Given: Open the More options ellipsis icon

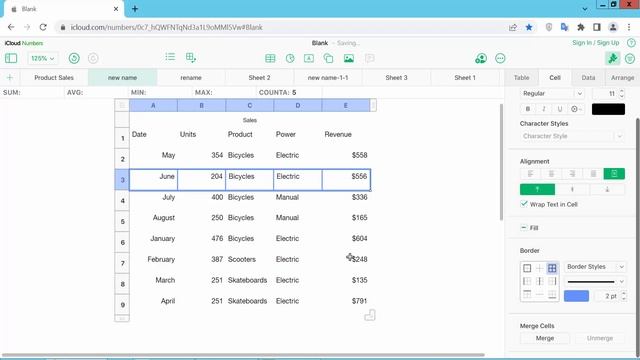Looking at the screenshot, I should 500,58.
